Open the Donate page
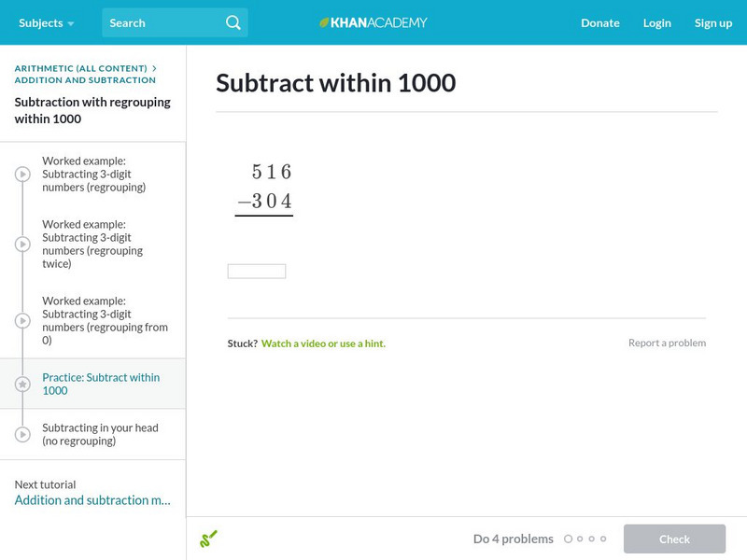Viewport: 747px width, 560px height. tap(599, 22)
